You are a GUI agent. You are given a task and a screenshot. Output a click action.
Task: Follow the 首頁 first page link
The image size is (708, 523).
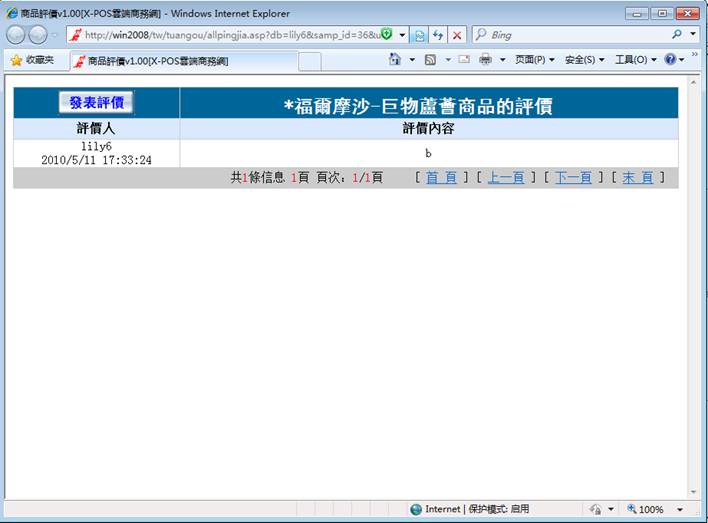click(x=441, y=177)
